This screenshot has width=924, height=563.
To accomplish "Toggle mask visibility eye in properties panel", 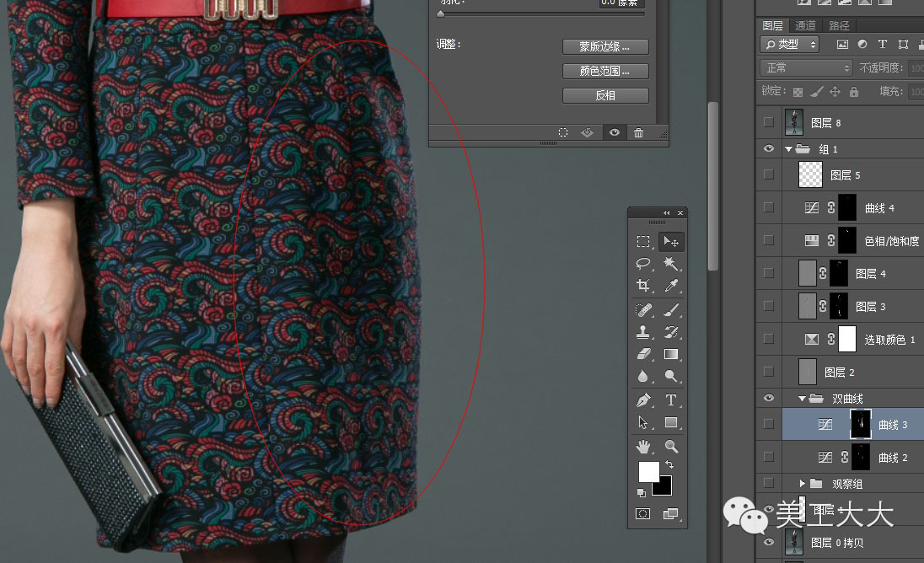I will pyautogui.click(x=615, y=132).
